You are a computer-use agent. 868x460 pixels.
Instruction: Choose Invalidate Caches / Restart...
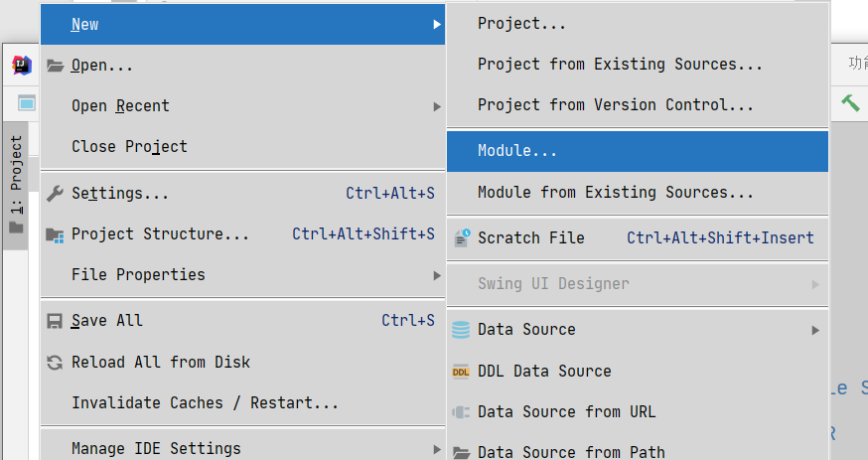coord(205,403)
